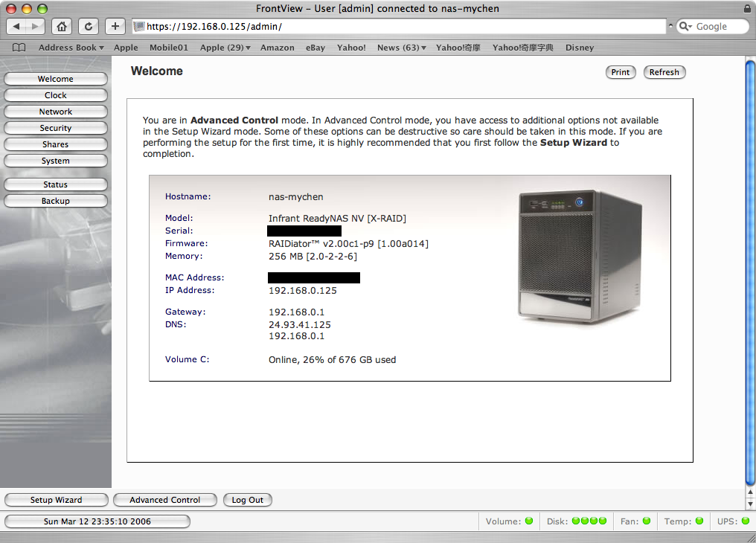Click the URL address field
The width and height of the screenshot is (756, 543).
click(x=400, y=27)
